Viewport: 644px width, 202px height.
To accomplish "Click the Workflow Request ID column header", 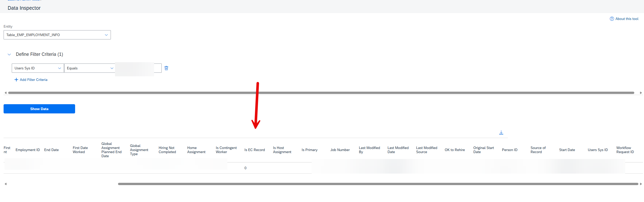I will (x=625, y=150).
